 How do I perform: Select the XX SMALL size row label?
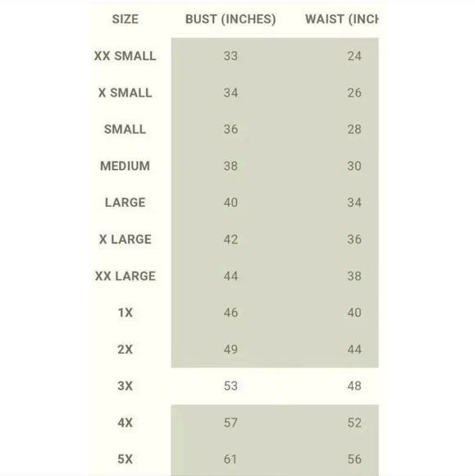point(125,56)
